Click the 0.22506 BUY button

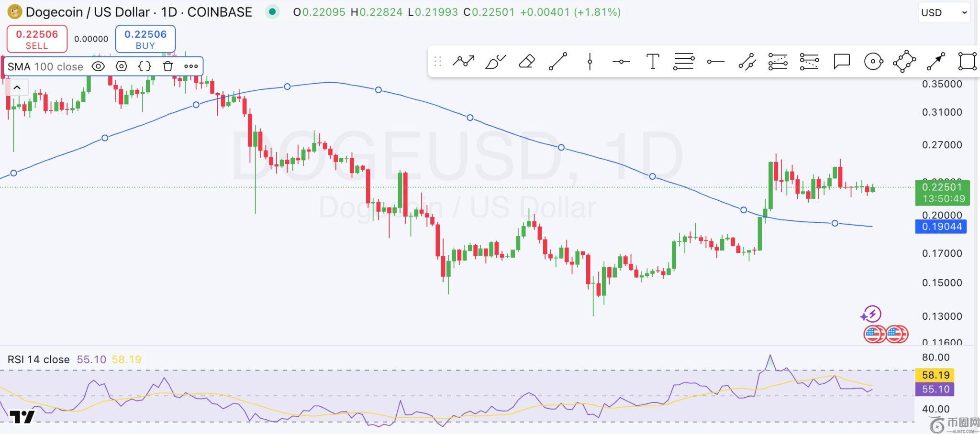tap(145, 39)
